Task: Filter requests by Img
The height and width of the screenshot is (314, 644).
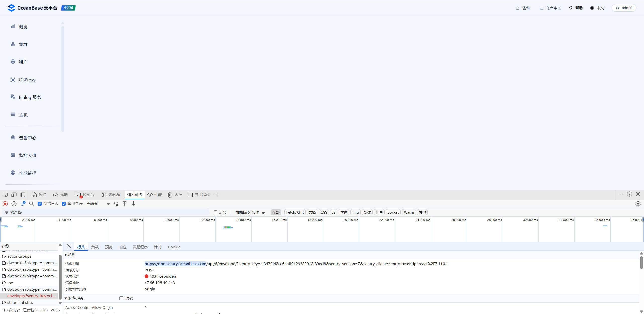Action: coord(355,212)
